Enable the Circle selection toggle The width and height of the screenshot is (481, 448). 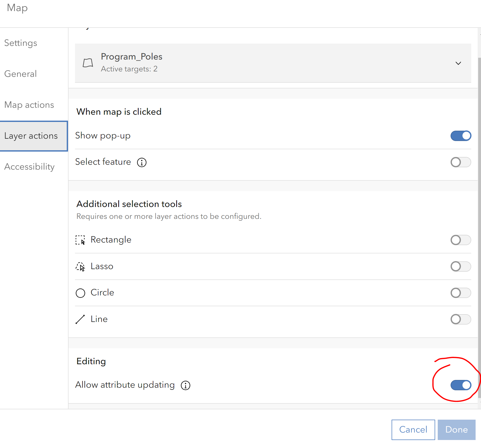461,293
